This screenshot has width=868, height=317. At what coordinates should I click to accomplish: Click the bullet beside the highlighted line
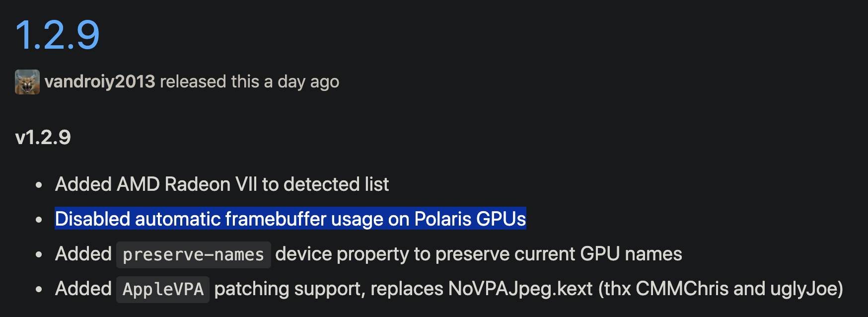[39, 220]
